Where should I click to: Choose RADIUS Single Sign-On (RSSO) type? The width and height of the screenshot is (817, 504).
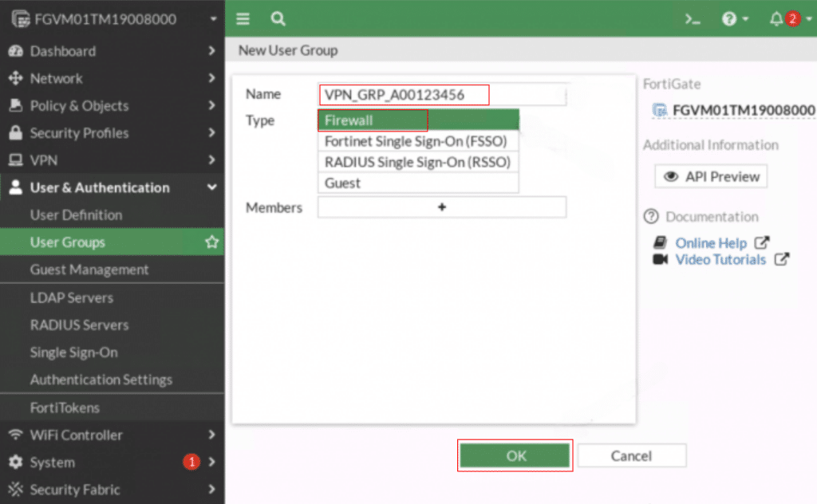click(x=418, y=162)
